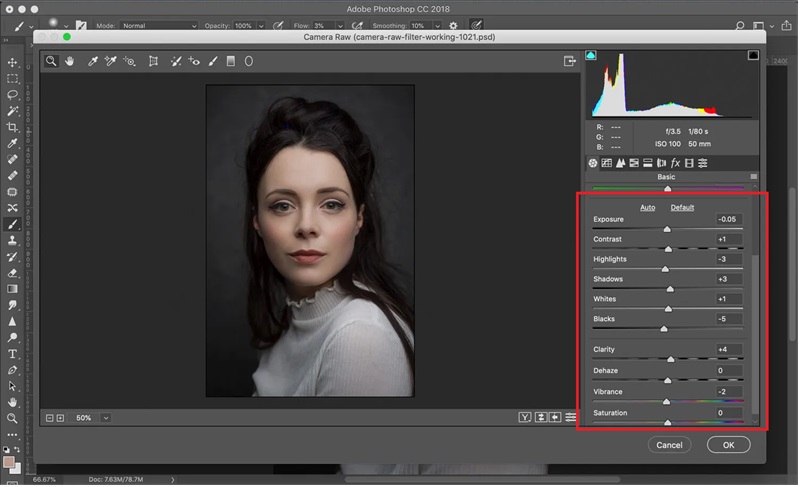Select the Rectangular Marquee tool

click(12, 79)
